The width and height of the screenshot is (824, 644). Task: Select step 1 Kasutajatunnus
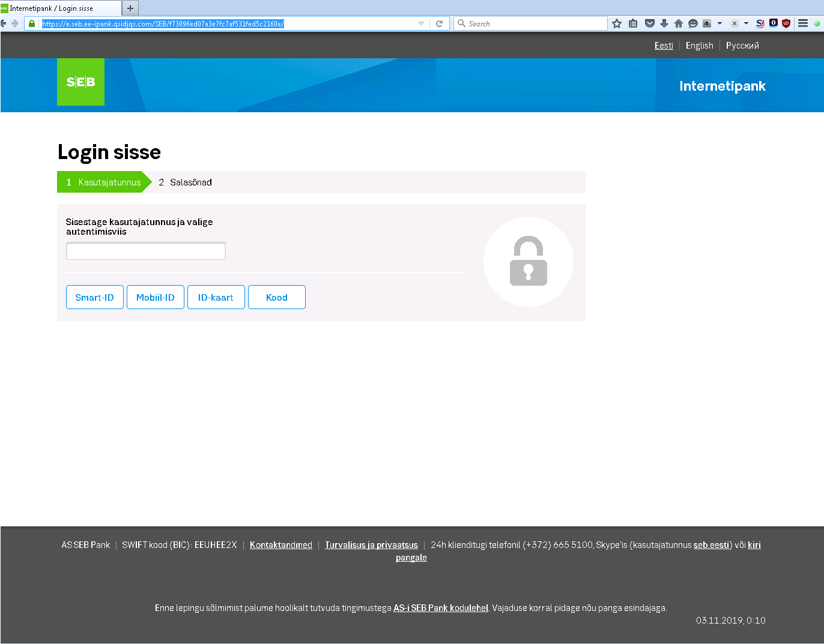[x=105, y=182]
